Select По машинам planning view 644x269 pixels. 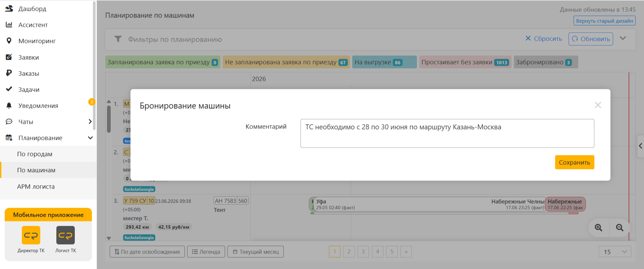48,170
